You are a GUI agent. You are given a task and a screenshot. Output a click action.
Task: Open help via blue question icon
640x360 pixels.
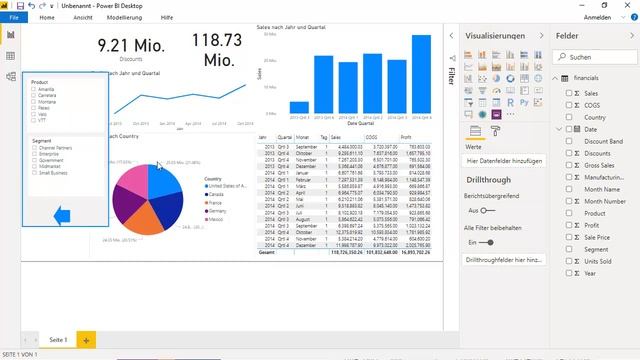point(634,17)
